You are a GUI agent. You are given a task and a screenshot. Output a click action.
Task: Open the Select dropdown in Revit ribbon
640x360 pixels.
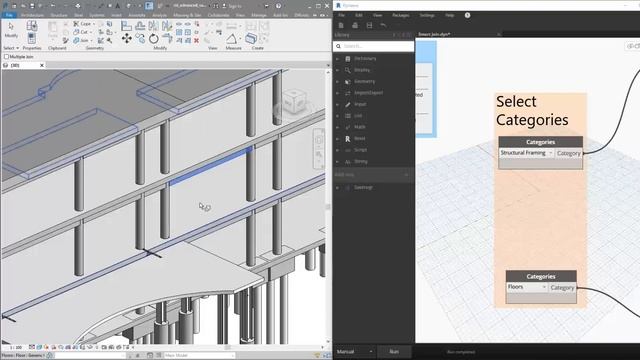point(11,48)
